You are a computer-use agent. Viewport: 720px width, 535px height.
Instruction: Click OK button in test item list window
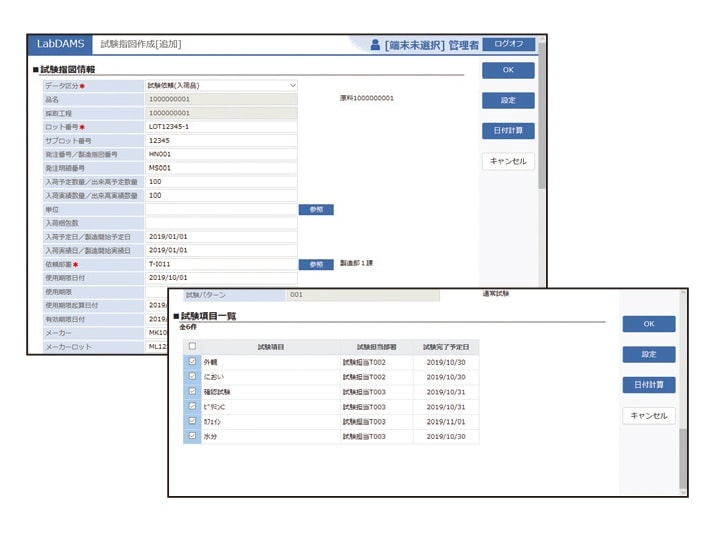[648, 324]
